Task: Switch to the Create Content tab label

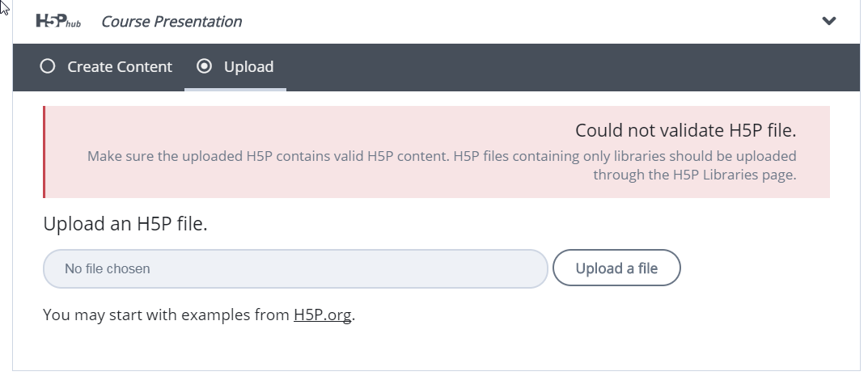Action: pos(120,67)
